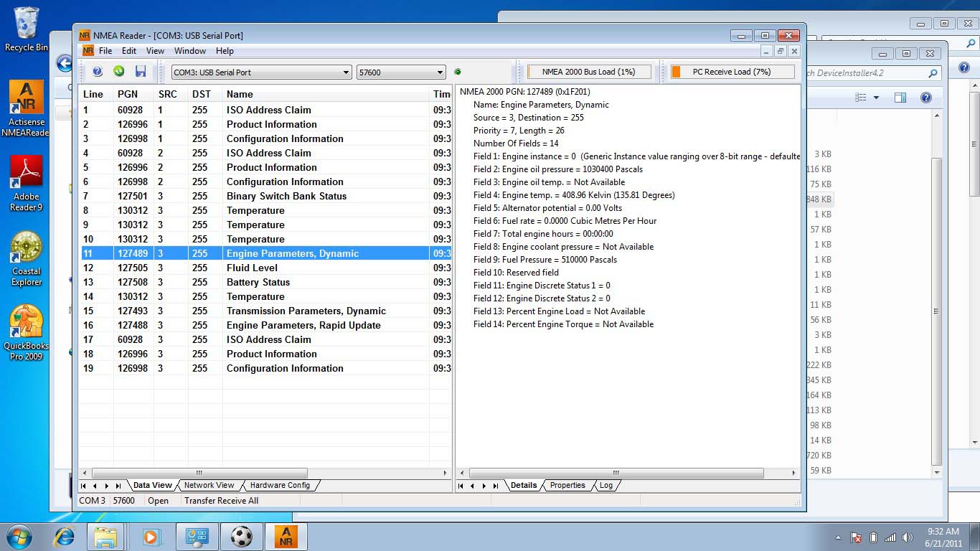The image size is (980, 551).
Task: Open the 57600 baud rate dropdown
Action: (440, 72)
